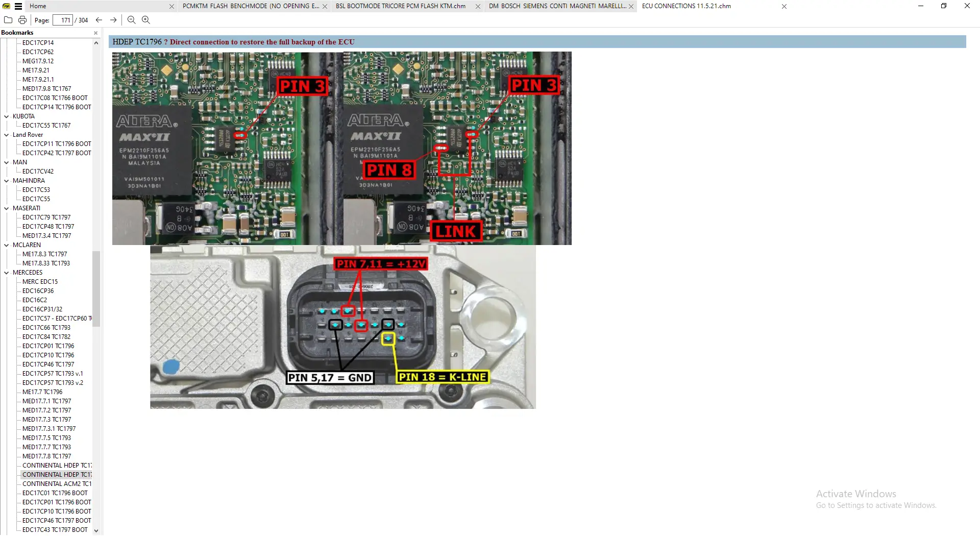Open the CONTINENTAL ACM2 bookmark
This screenshot has width=980, height=536.
pos(57,484)
